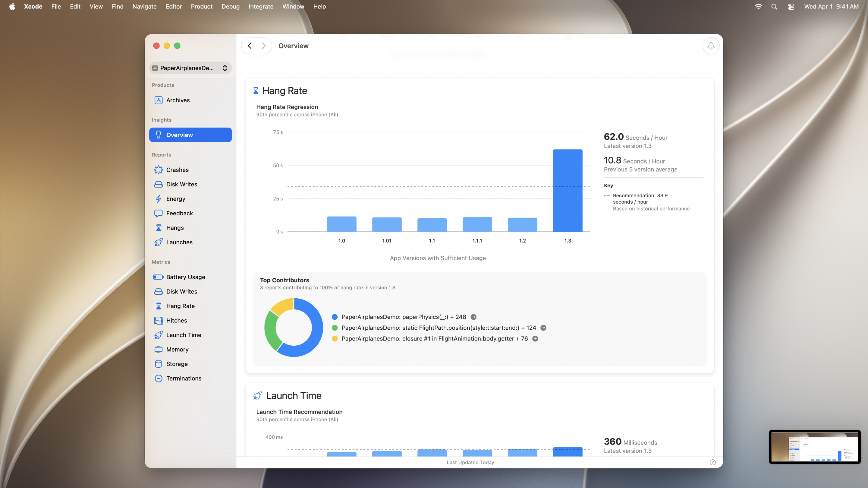The width and height of the screenshot is (868, 488).
Task: Open the Navigate menu
Action: pyautogui.click(x=144, y=6)
